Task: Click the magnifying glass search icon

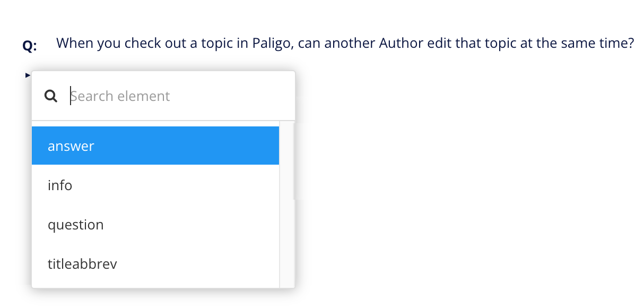Action: click(50, 96)
